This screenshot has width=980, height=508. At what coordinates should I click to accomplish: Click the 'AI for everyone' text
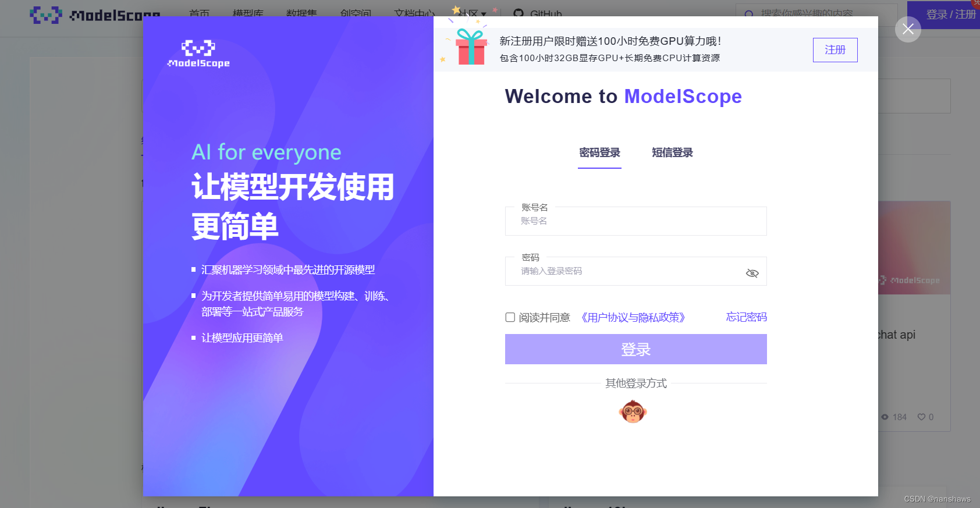(266, 152)
